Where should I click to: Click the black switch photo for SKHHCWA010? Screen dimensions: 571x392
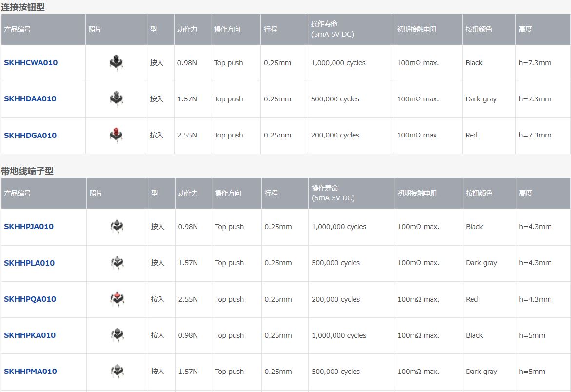point(116,62)
